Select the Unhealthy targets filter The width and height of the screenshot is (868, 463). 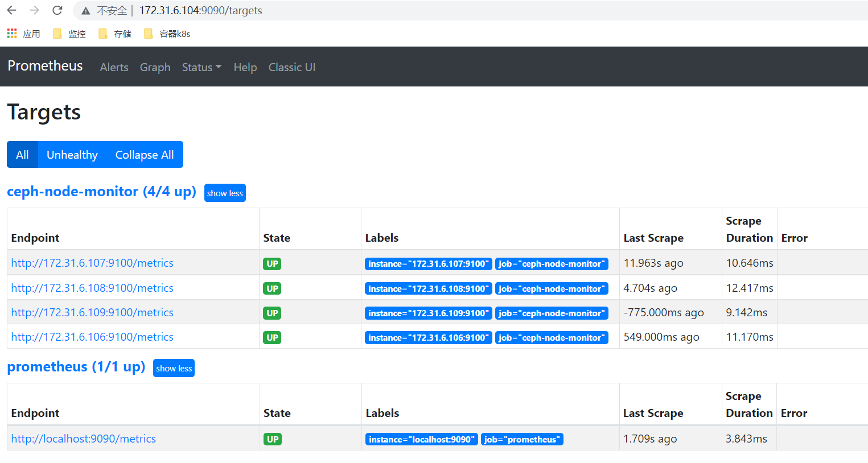pos(72,155)
